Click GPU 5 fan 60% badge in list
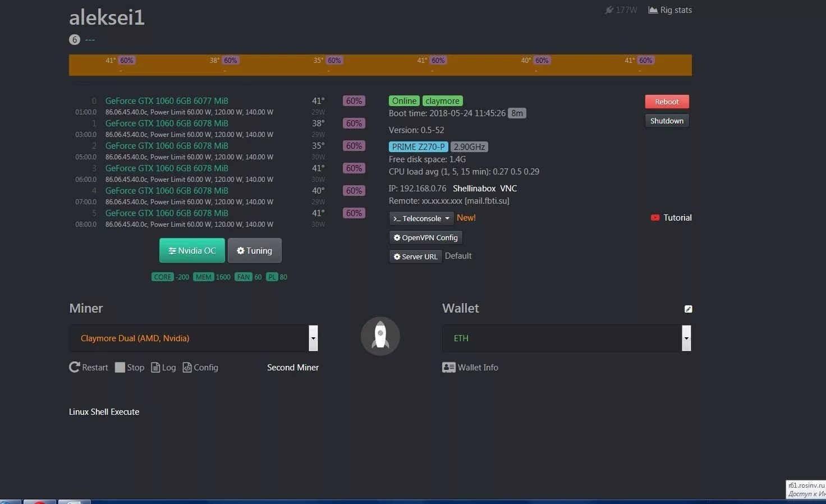826x504 pixels. click(x=354, y=213)
